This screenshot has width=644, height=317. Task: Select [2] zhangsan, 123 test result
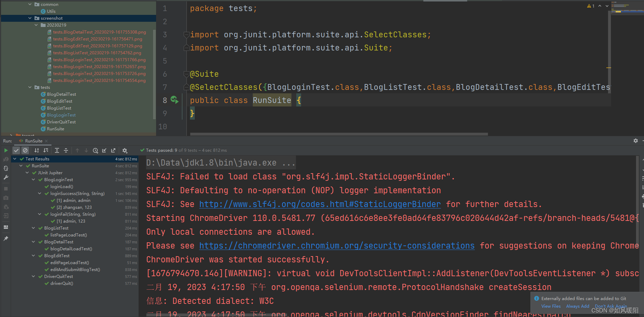pos(74,207)
